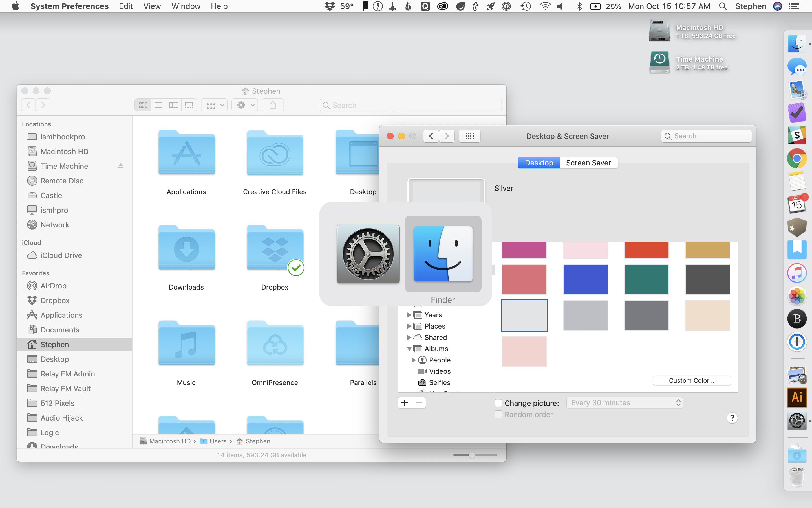Open the Applications folder in Finder window
The width and height of the screenshot is (812, 508).
[187, 152]
